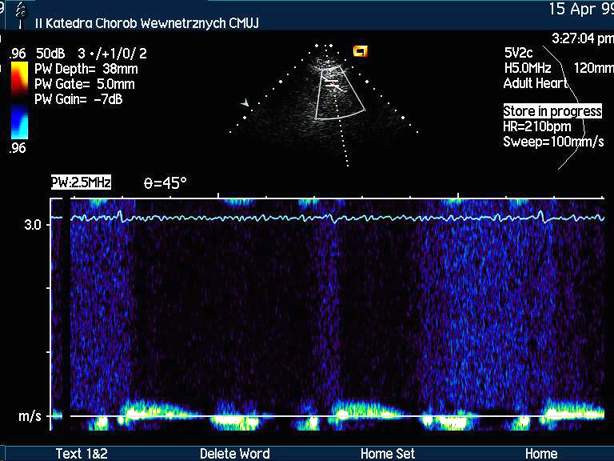Click the angle correction θ=45° label

tap(165, 183)
